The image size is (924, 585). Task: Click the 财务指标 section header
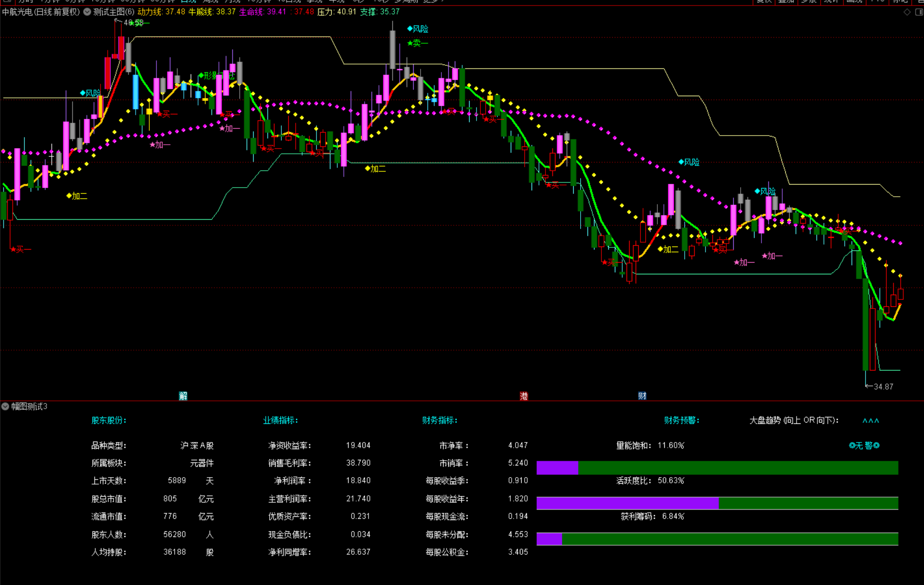click(440, 420)
